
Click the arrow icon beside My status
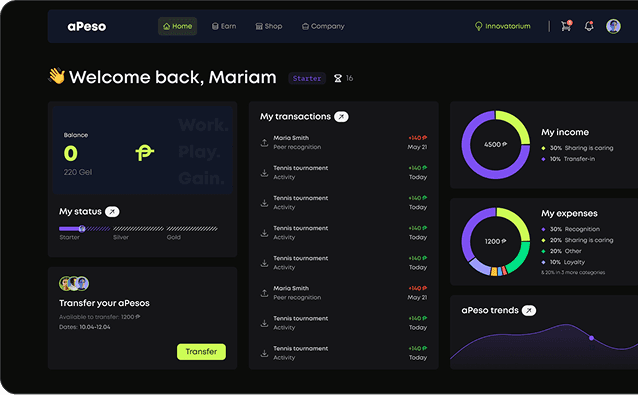pyautogui.click(x=112, y=212)
